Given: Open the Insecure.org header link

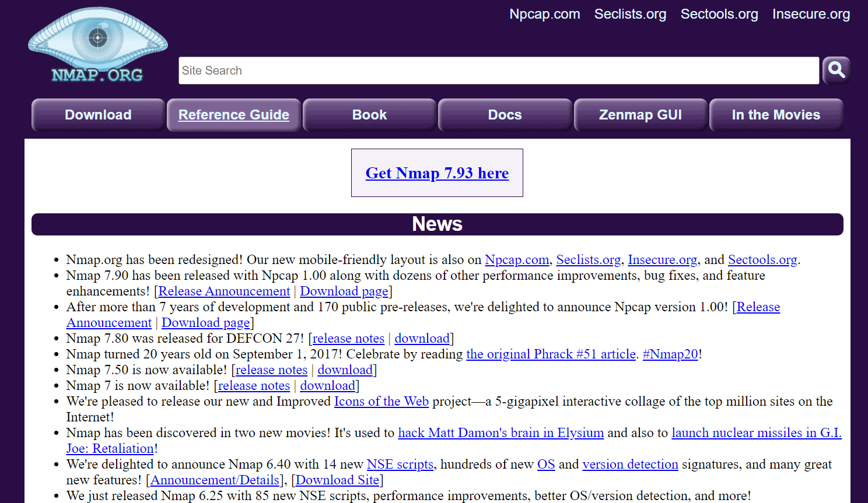Looking at the screenshot, I should point(811,14).
